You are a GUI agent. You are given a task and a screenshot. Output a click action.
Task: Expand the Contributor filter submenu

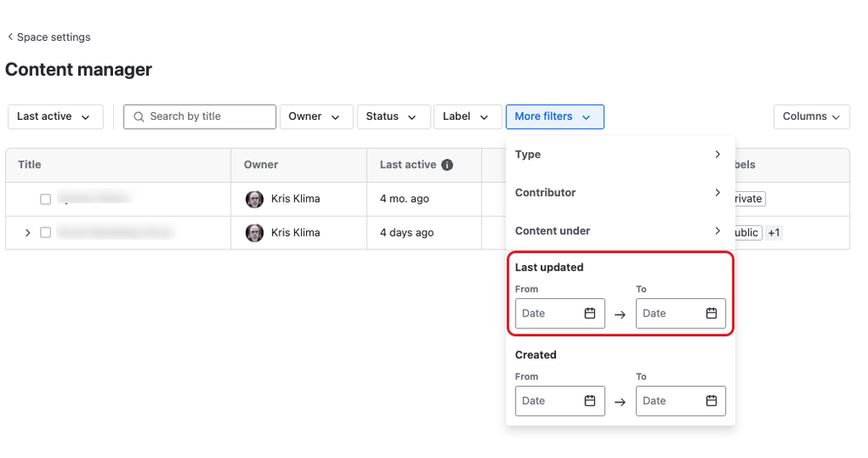620,192
